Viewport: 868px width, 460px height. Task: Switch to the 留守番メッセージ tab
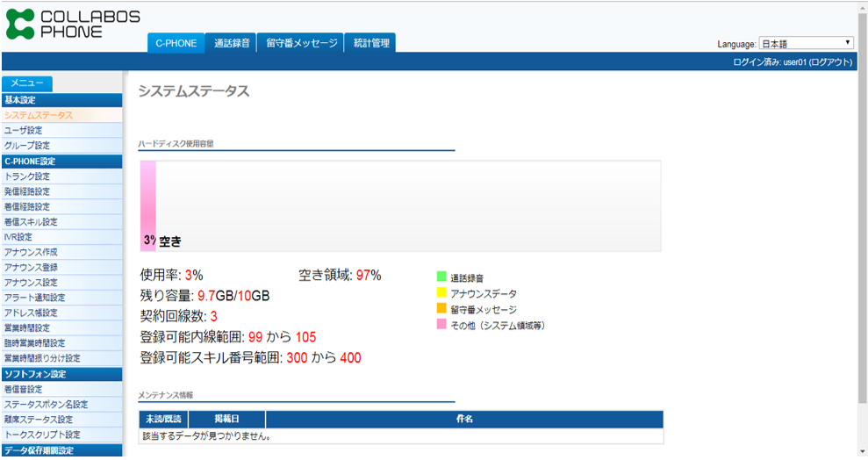pos(301,43)
